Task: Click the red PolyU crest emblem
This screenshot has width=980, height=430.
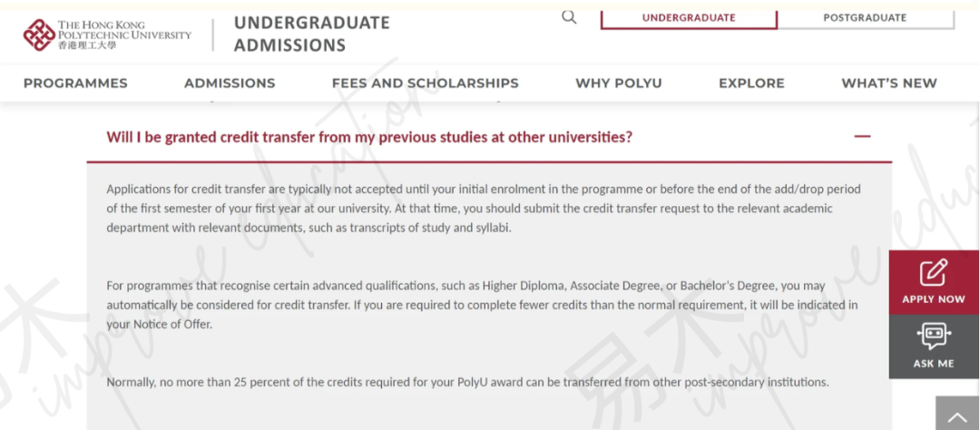Action: point(39,35)
